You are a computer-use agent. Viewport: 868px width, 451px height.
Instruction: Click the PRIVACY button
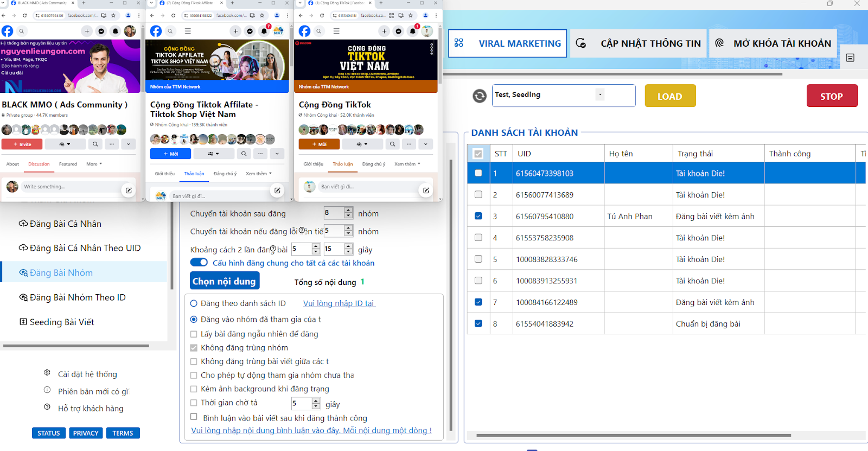coord(86,433)
